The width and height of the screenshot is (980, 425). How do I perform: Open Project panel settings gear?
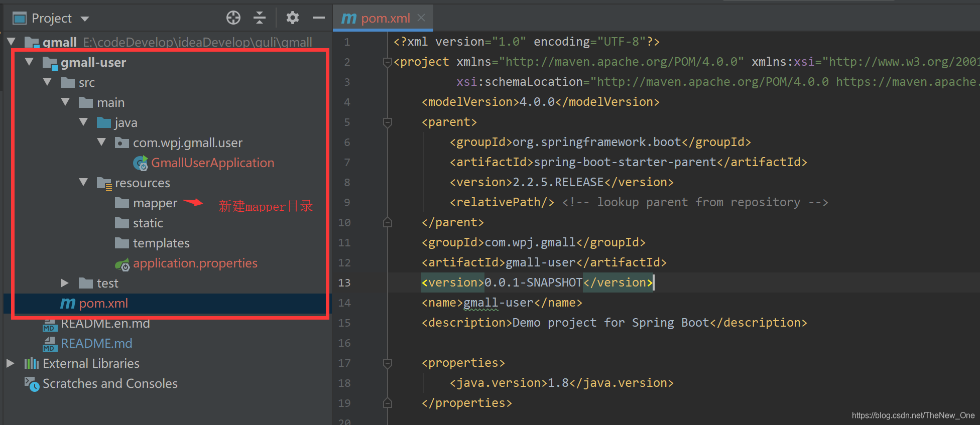click(293, 18)
